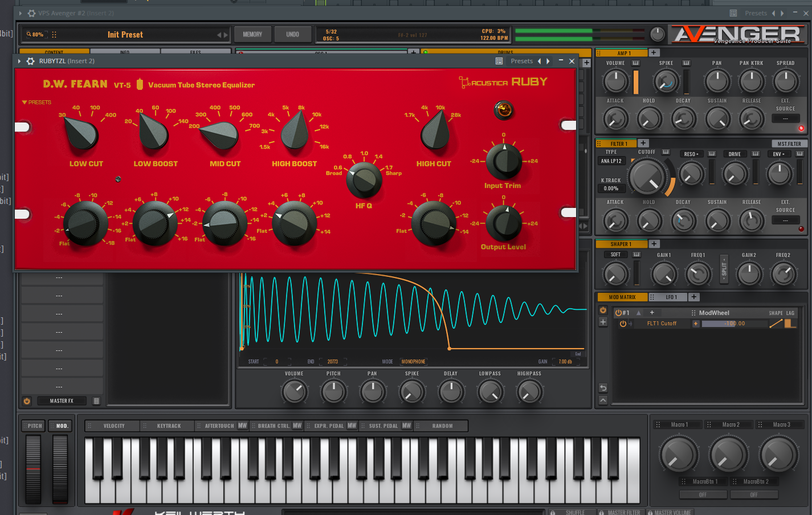Switch to LFO 1 tab
Viewport: 812px width, 515px height.
pos(668,297)
